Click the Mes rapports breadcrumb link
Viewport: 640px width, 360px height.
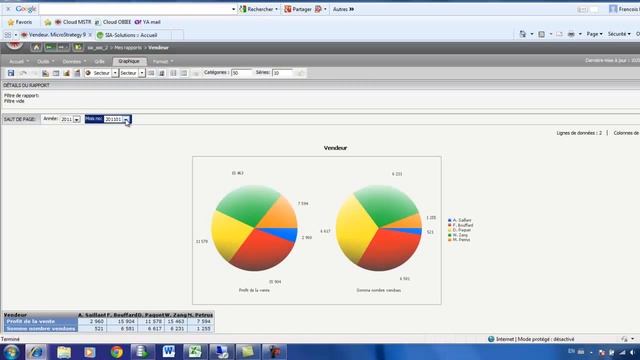click(128, 48)
